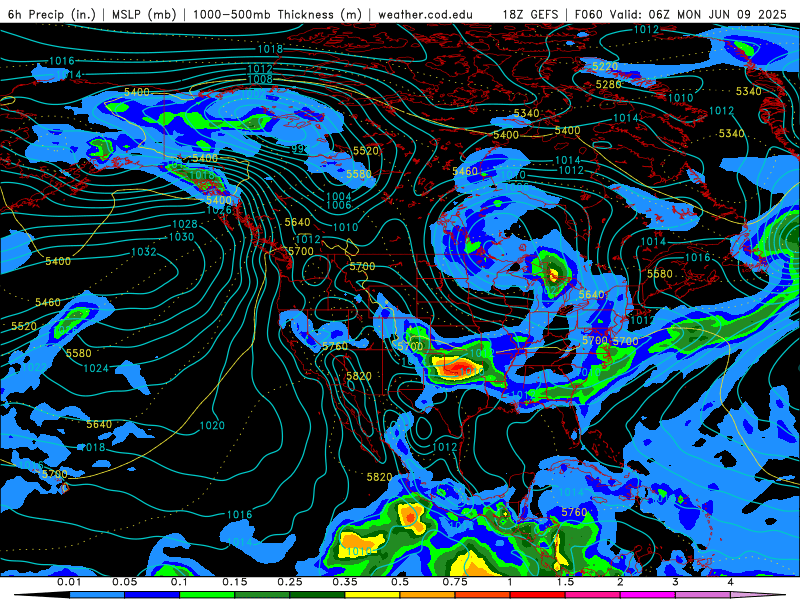800x600 pixels.
Task: Select '1000-500mb Thickness (m)' title text
Action: (x=278, y=14)
